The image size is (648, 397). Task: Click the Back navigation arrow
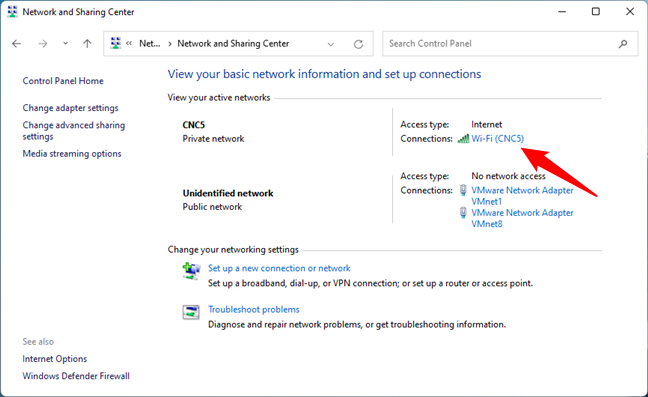pyautogui.click(x=17, y=43)
